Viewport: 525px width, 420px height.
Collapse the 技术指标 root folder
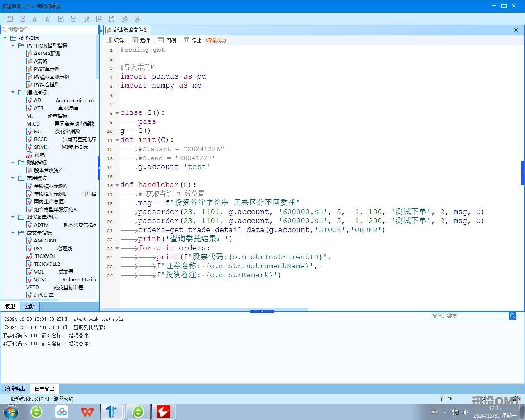[x=5, y=38]
